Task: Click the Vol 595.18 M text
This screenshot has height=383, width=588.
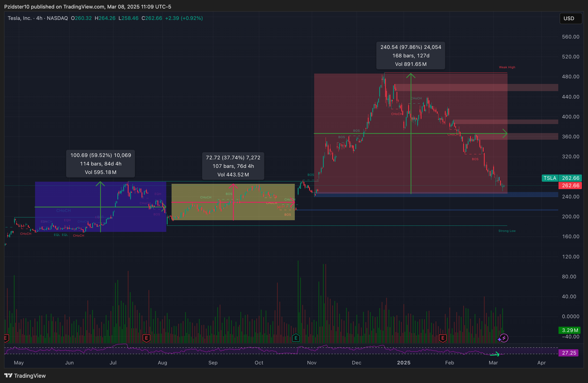Action: click(101, 172)
